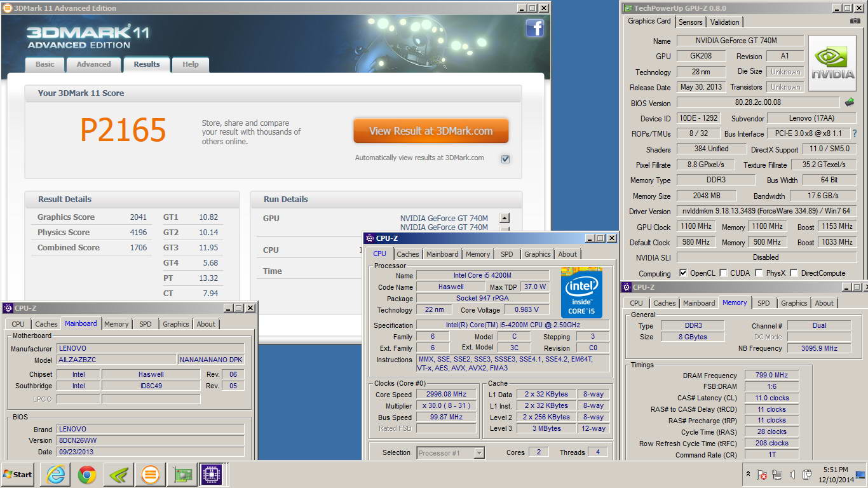Click the Multiplier value x 30.0 ( 8 - 31 )
Viewport: 868px width, 488px height.
tap(446, 405)
